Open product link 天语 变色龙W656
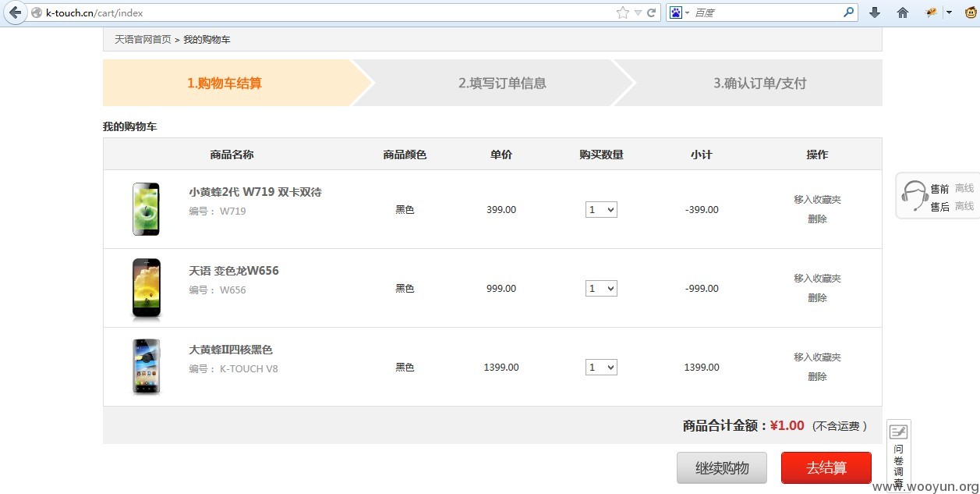Screen dimensions: 980x494 (x=234, y=271)
